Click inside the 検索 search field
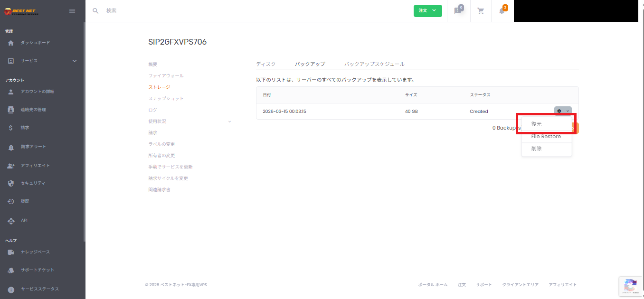Viewport: 644px width, 299px height. click(x=142, y=10)
